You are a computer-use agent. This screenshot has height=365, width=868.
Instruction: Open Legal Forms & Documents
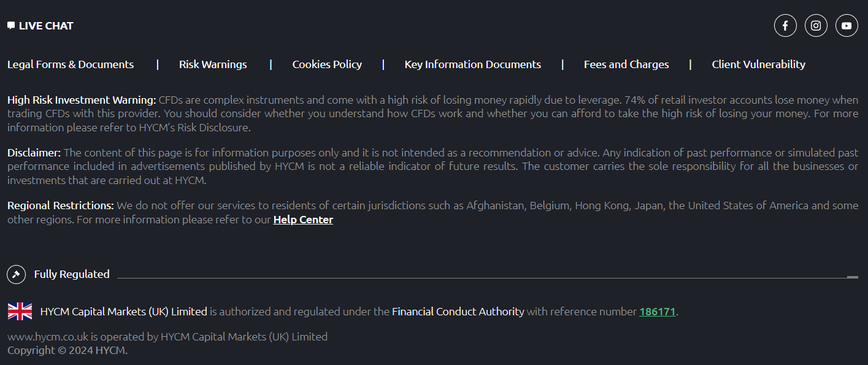(x=70, y=64)
